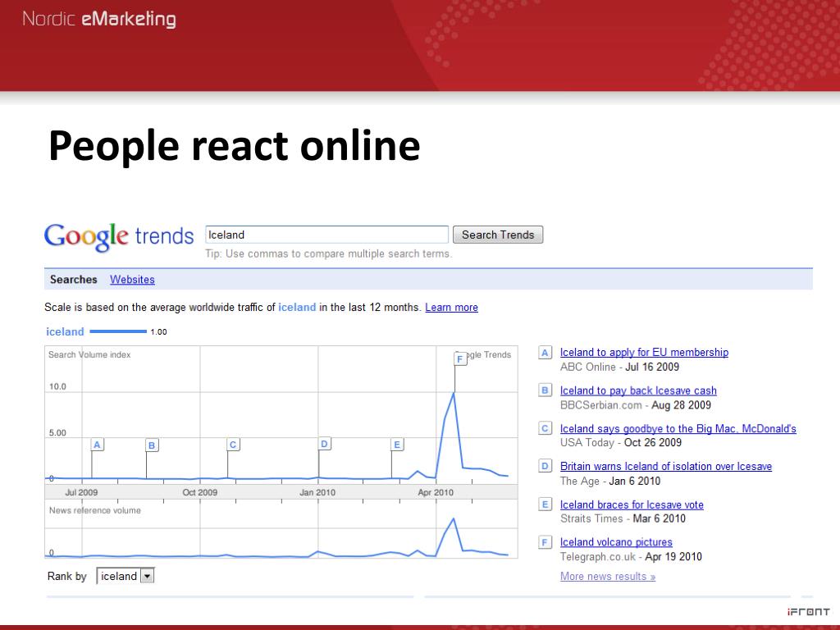840x630 pixels.
Task: Switch to the Searches tab
Action: point(73,279)
